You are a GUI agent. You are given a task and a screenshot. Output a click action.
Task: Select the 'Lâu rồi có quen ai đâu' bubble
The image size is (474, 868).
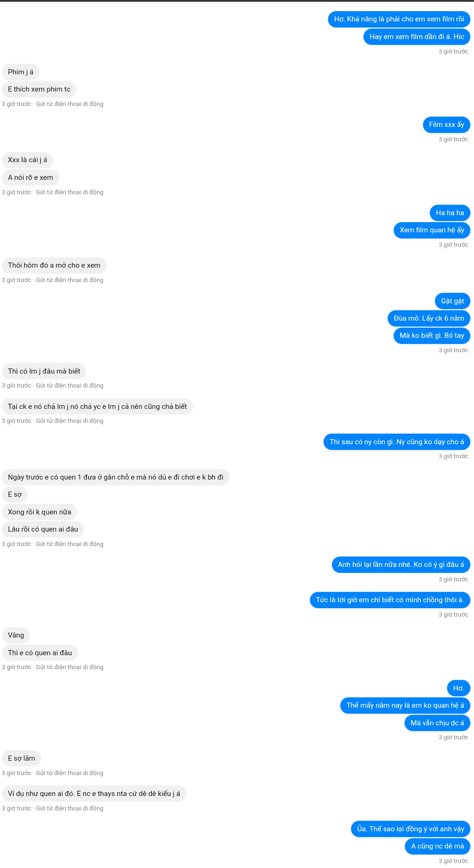[43, 529]
